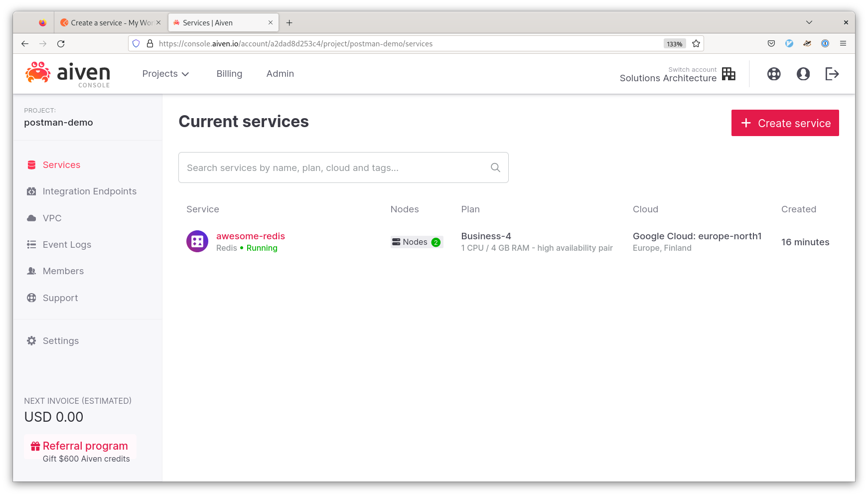Open the Referral program link
This screenshot has width=868, height=496.
[85, 446]
